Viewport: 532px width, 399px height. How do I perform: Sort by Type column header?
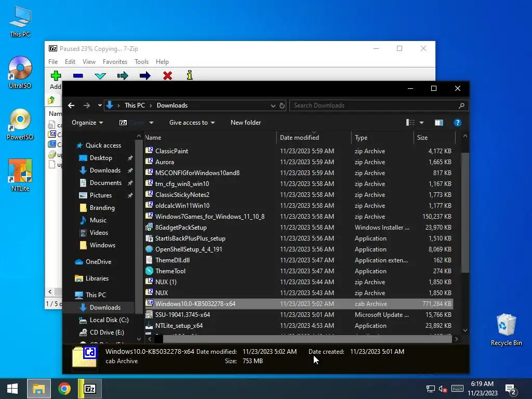coord(383,137)
